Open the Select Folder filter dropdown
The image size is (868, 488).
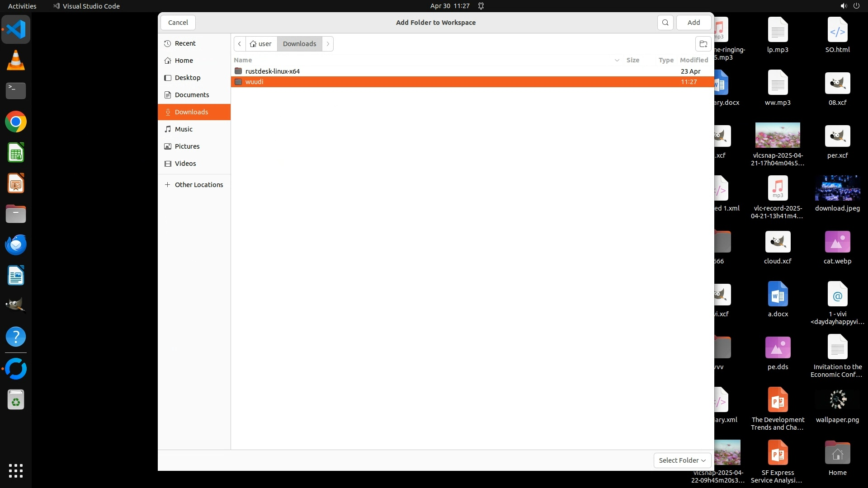pyautogui.click(x=682, y=460)
